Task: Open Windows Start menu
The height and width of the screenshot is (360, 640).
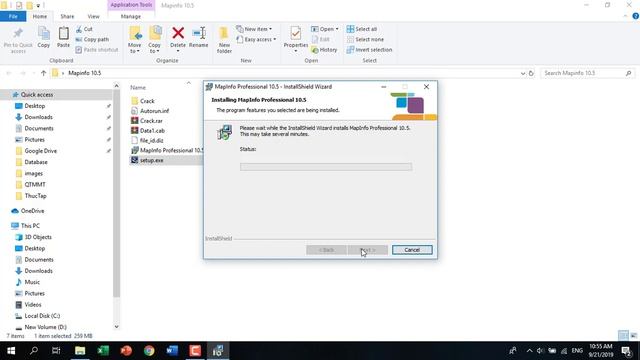Action: point(11,351)
